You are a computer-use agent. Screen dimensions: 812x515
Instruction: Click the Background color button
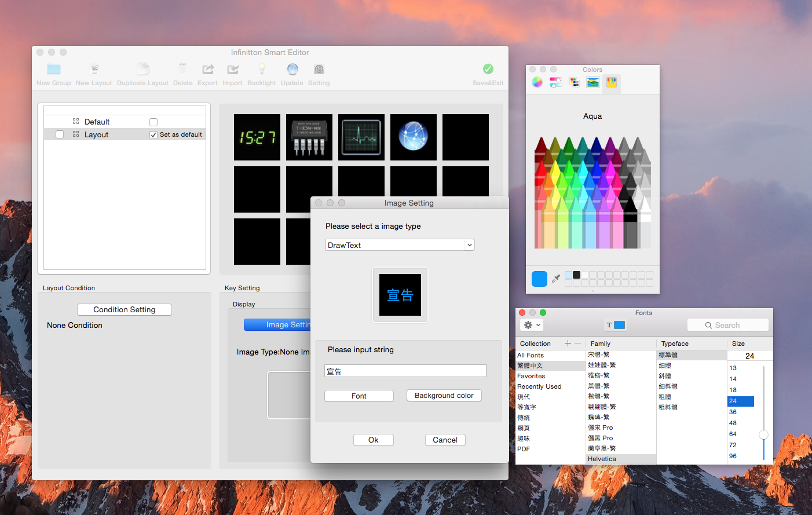click(x=444, y=396)
